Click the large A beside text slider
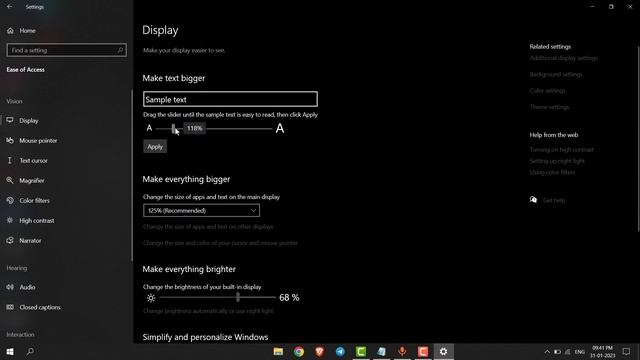This screenshot has height=360, width=640. coord(280,129)
